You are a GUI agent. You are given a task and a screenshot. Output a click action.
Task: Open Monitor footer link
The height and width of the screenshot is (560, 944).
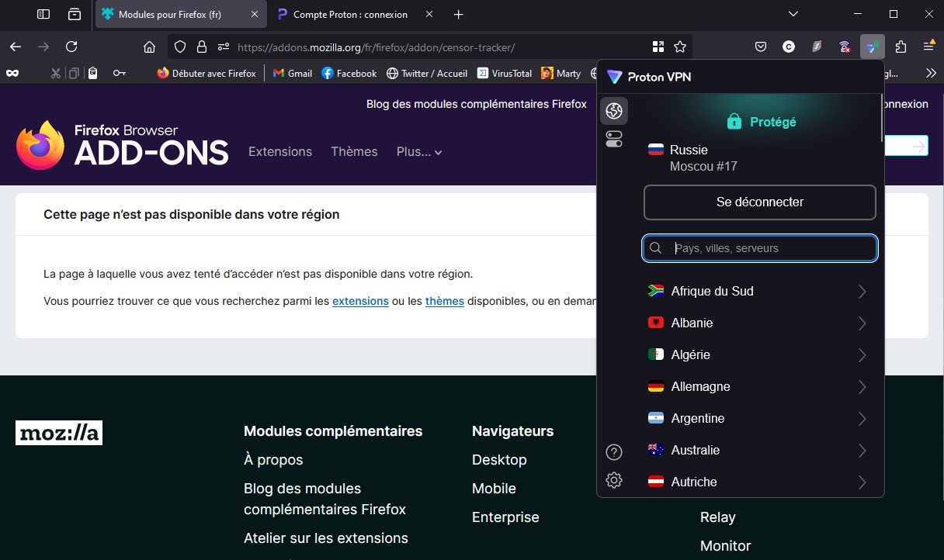[726, 546]
